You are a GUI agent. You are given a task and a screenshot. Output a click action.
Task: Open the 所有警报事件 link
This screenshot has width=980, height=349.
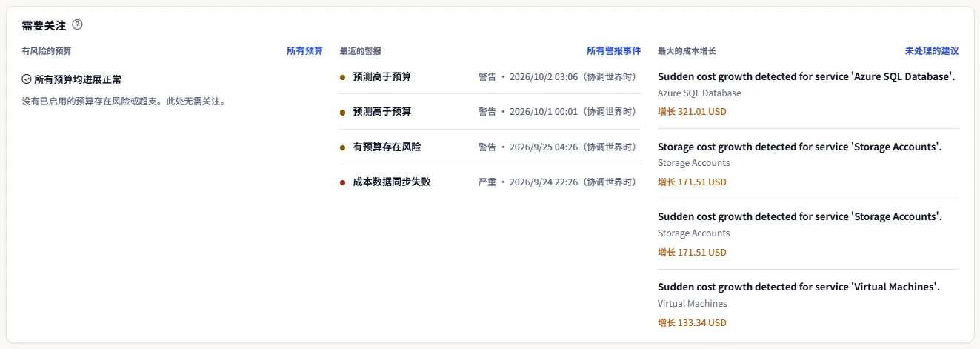614,51
